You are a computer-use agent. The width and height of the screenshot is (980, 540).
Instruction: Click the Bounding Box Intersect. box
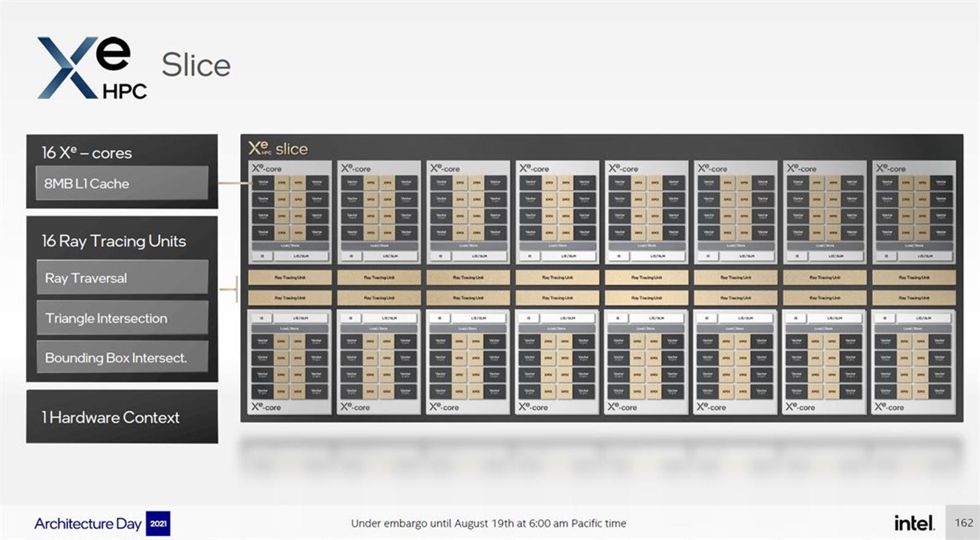122,358
